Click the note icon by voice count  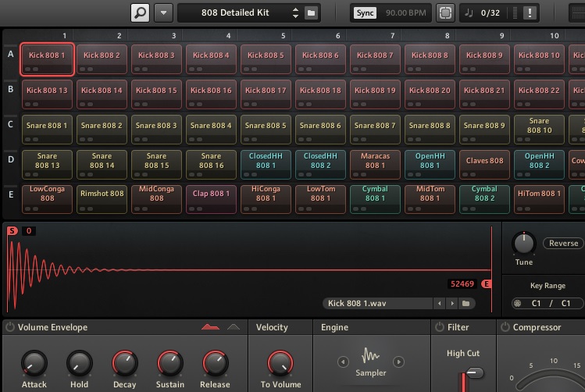pyautogui.click(x=469, y=13)
